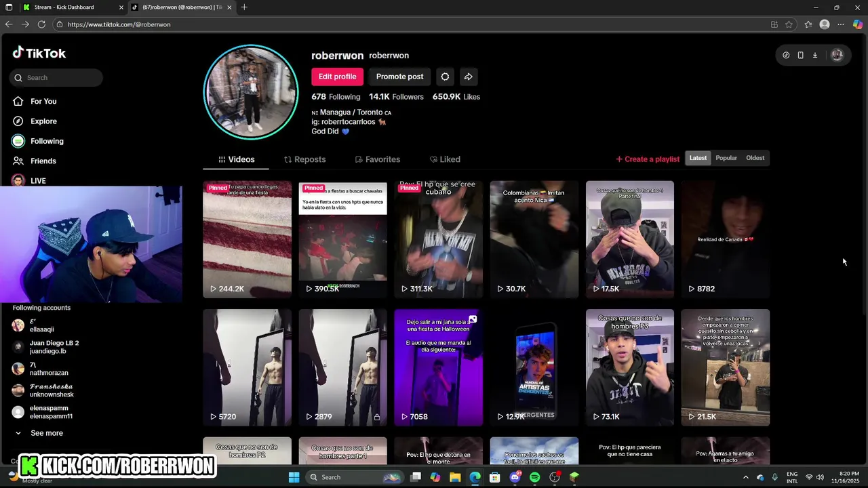The image size is (868, 488).
Task: Click the browser back arrow
Action: (9, 24)
